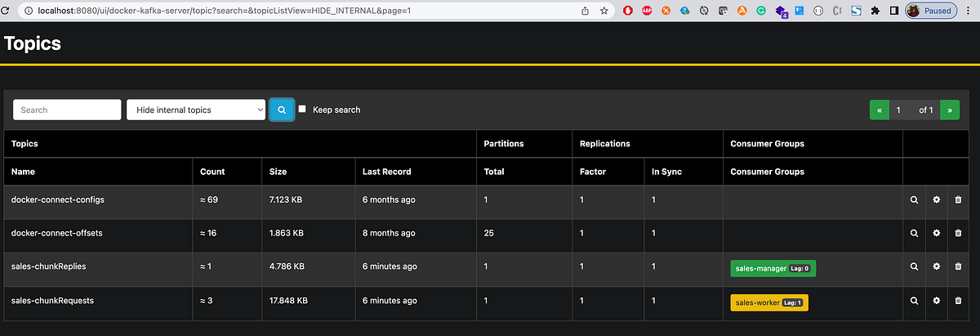
Task: Click the Lag: 0 badge
Action: tap(801, 268)
